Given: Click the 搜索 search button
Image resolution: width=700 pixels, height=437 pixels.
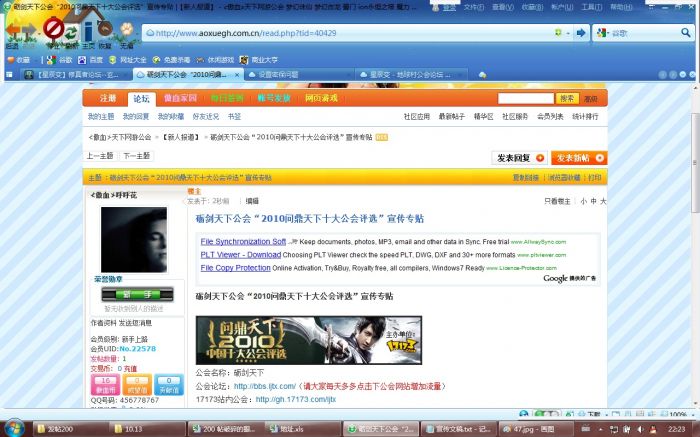Looking at the screenshot, I should (567, 98).
